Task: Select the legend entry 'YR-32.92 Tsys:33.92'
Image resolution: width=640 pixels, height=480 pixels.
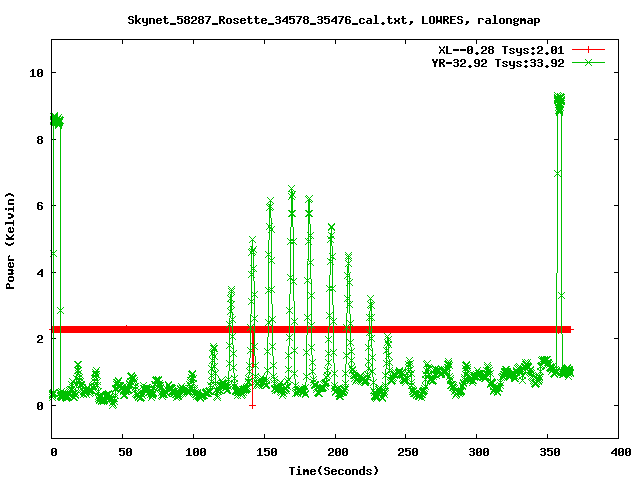Action: point(498,63)
